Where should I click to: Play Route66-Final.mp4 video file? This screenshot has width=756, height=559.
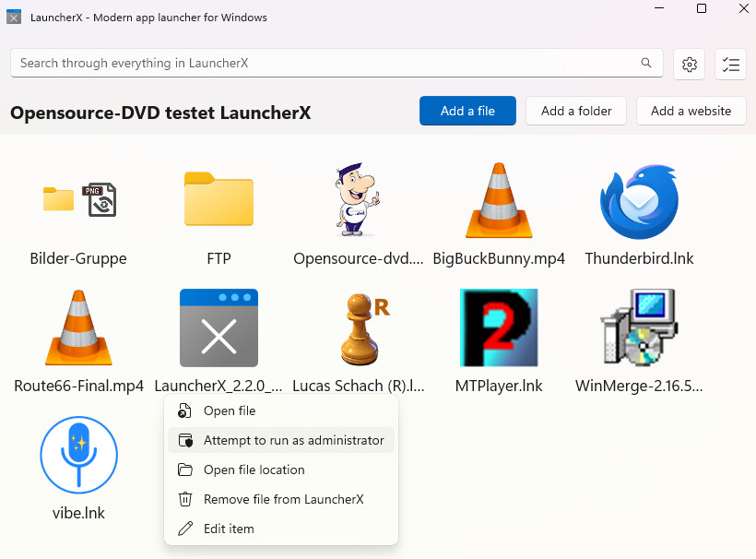click(78, 328)
